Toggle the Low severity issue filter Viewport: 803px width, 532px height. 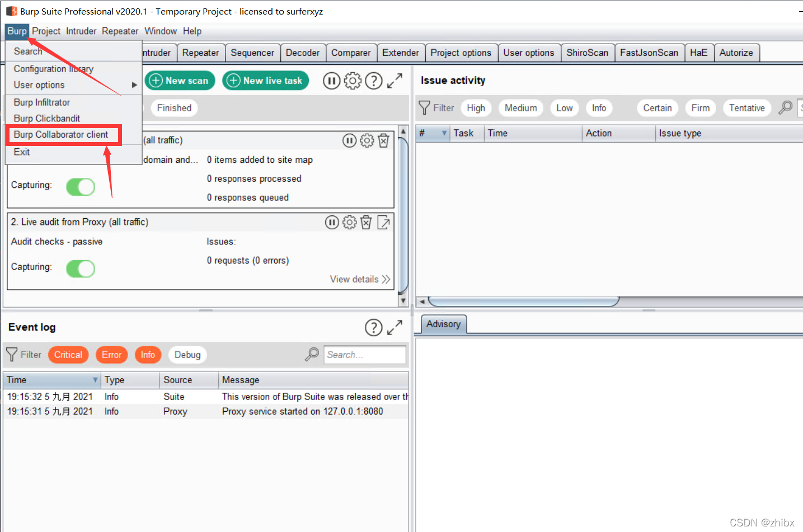(x=565, y=108)
